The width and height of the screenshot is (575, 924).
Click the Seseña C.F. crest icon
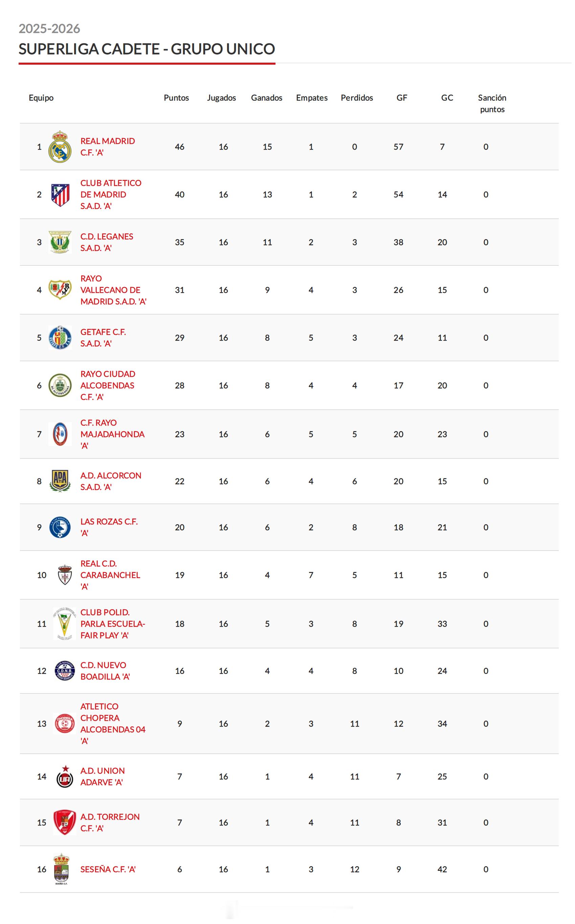pos(61,869)
